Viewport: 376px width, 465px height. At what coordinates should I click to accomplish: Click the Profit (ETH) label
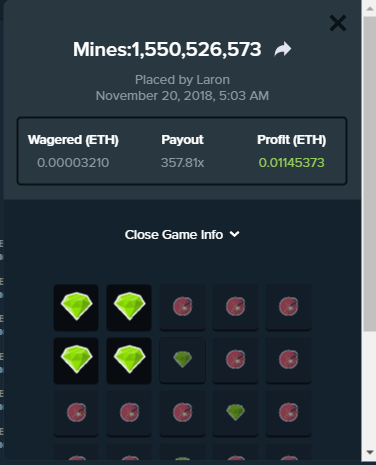click(x=291, y=140)
